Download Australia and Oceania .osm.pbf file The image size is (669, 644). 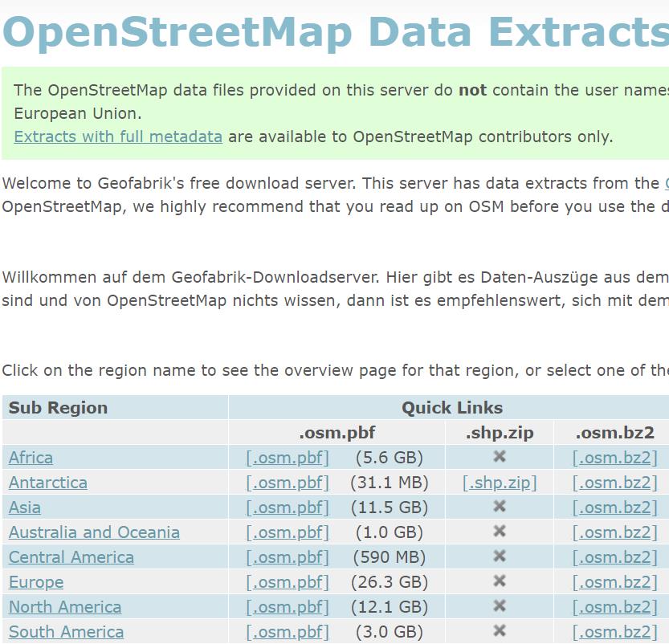click(x=288, y=532)
